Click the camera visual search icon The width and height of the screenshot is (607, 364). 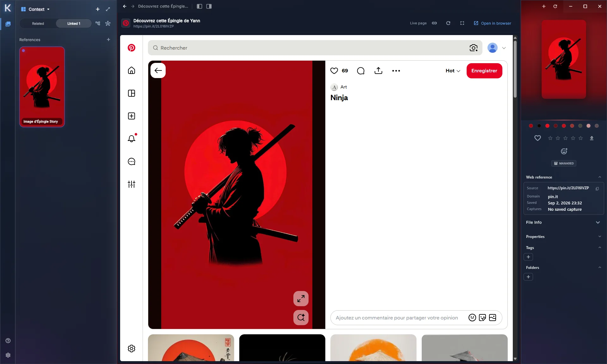(x=474, y=48)
